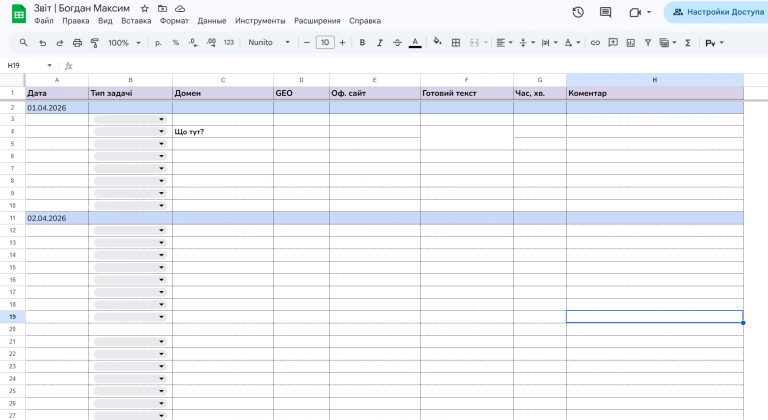Viewport: 768px width, 420px height.
Task: Select the cell with date 02.04.2026
Action: coord(57,218)
